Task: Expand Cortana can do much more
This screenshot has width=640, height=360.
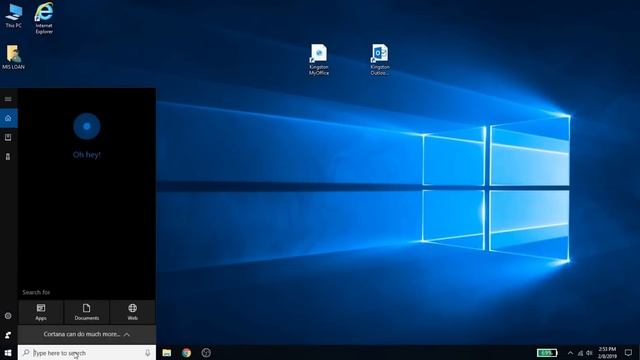Action: (x=87, y=334)
